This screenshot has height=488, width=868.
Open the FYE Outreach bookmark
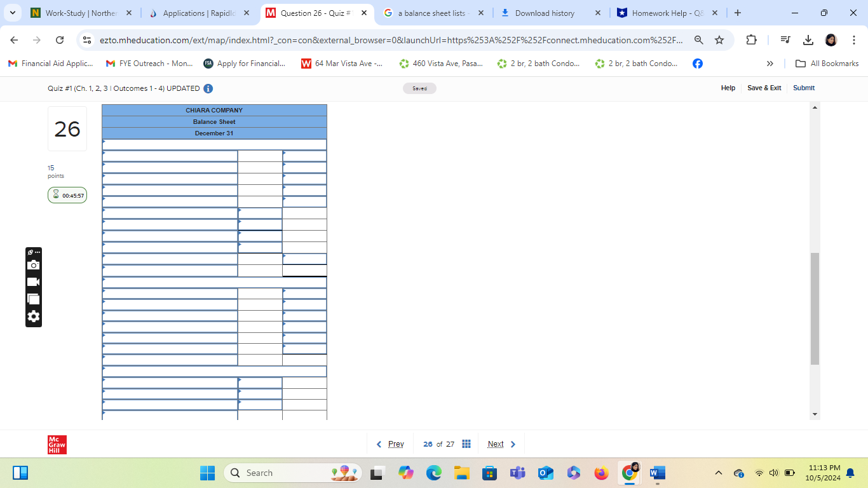[149, 64]
